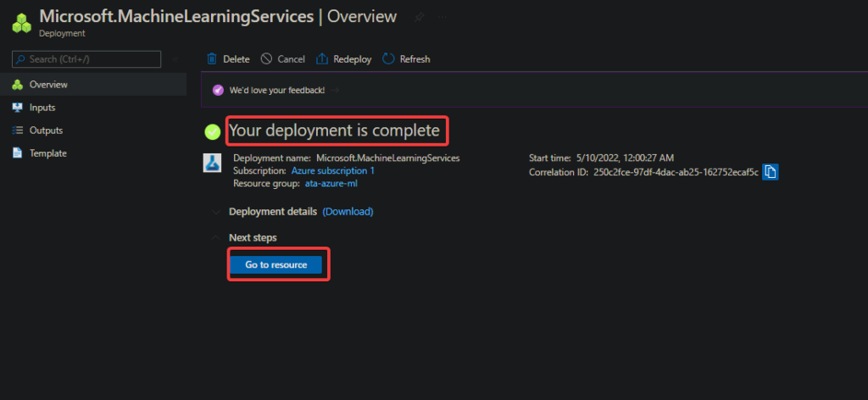
Task: Click the Delete trash icon
Action: point(211,58)
